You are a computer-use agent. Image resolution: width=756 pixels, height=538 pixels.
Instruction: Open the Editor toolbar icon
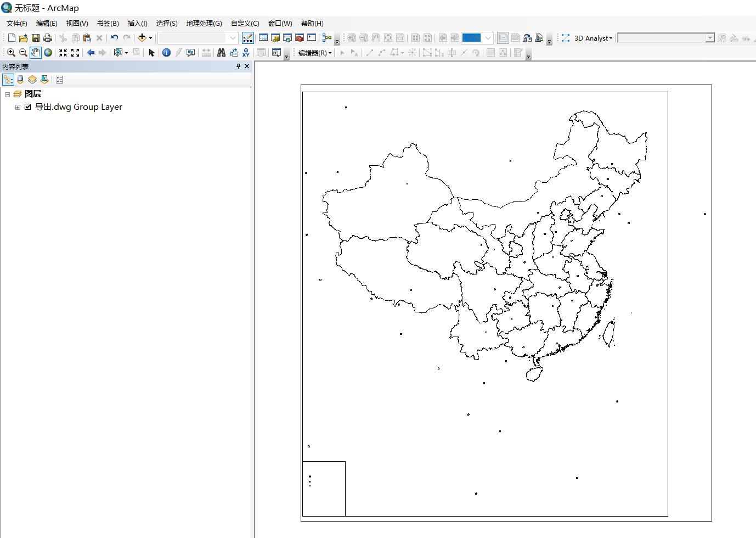[247, 38]
